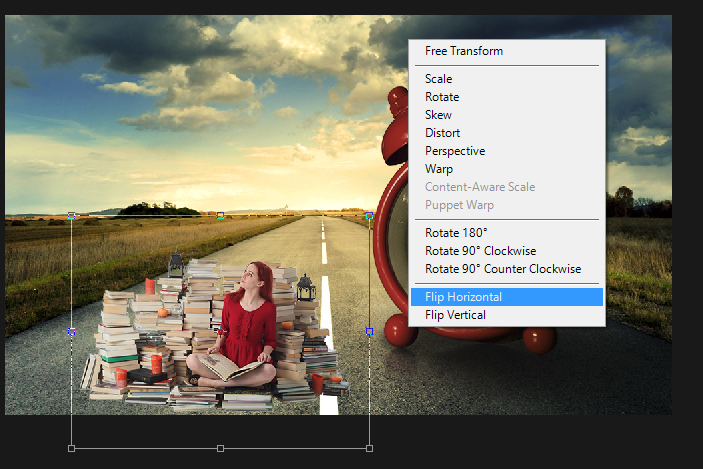Viewport: 703px width, 469px height.
Task: Pick Rotate in the transform menu
Action: (x=442, y=97)
